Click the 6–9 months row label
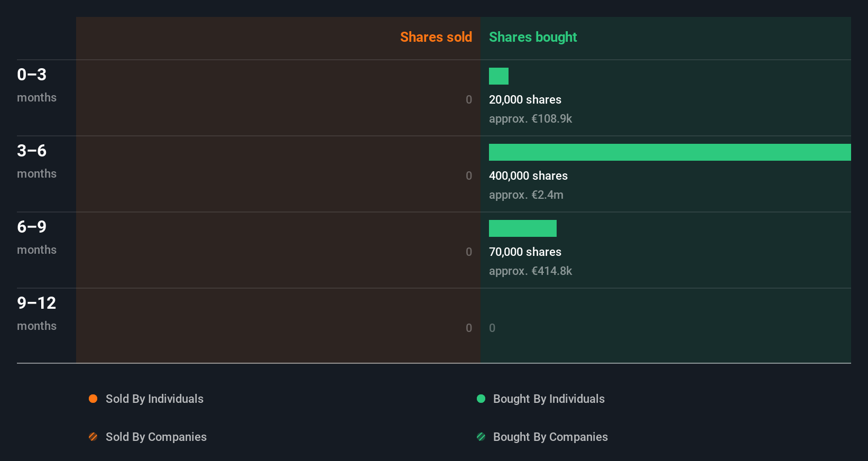The image size is (868, 461). 36,237
